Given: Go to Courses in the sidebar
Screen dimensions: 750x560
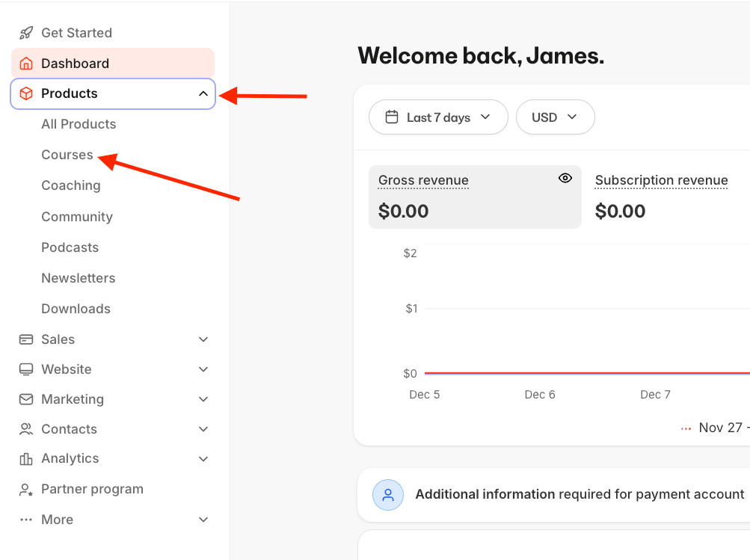Looking at the screenshot, I should pos(67,155).
